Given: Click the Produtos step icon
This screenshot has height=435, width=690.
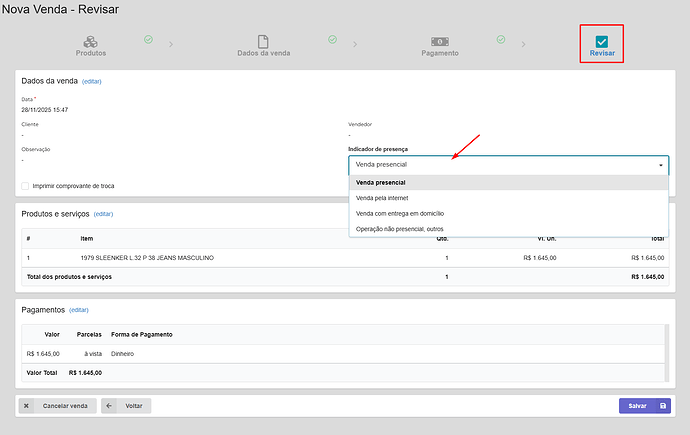Looking at the screenshot, I should click(89, 41).
